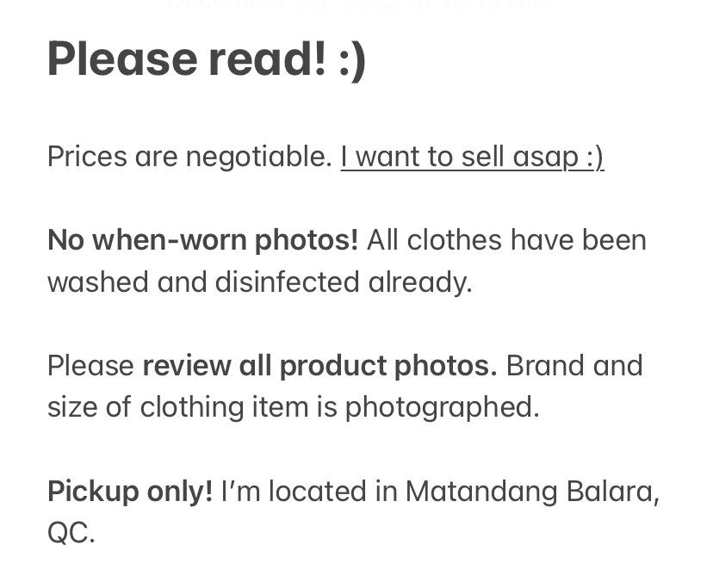This screenshot has height=588, width=713.
Task: Click the word "disinfected"
Action: 286,282
